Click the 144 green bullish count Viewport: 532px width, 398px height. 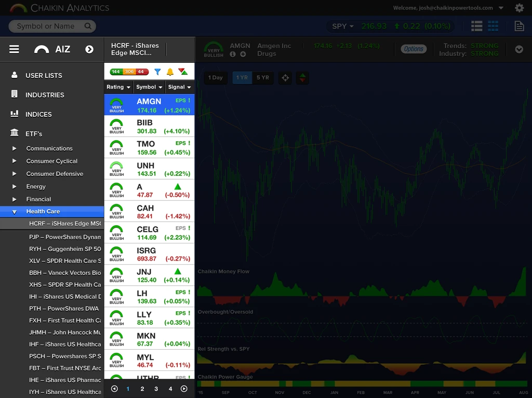pyautogui.click(x=116, y=72)
